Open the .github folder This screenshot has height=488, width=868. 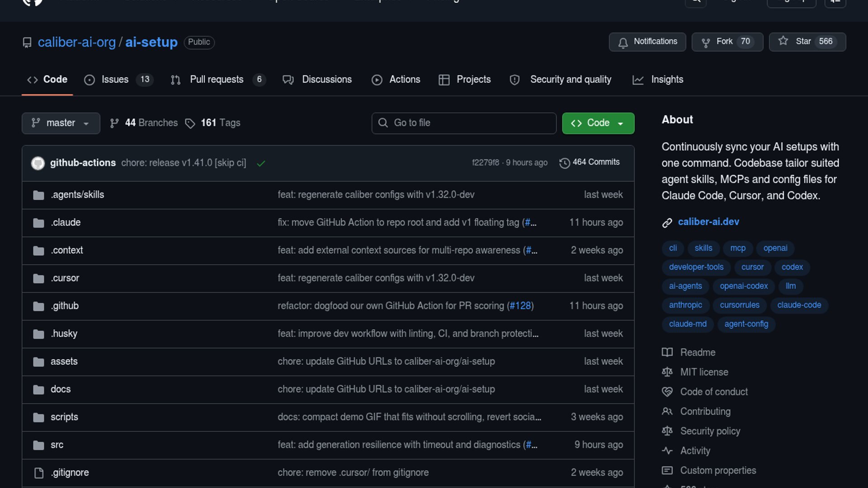[x=65, y=306]
